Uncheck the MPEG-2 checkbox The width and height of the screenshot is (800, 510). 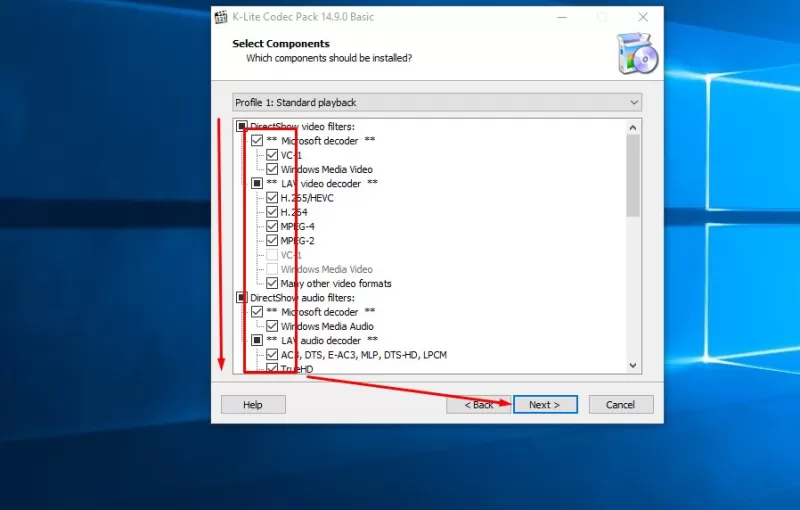pos(272,240)
